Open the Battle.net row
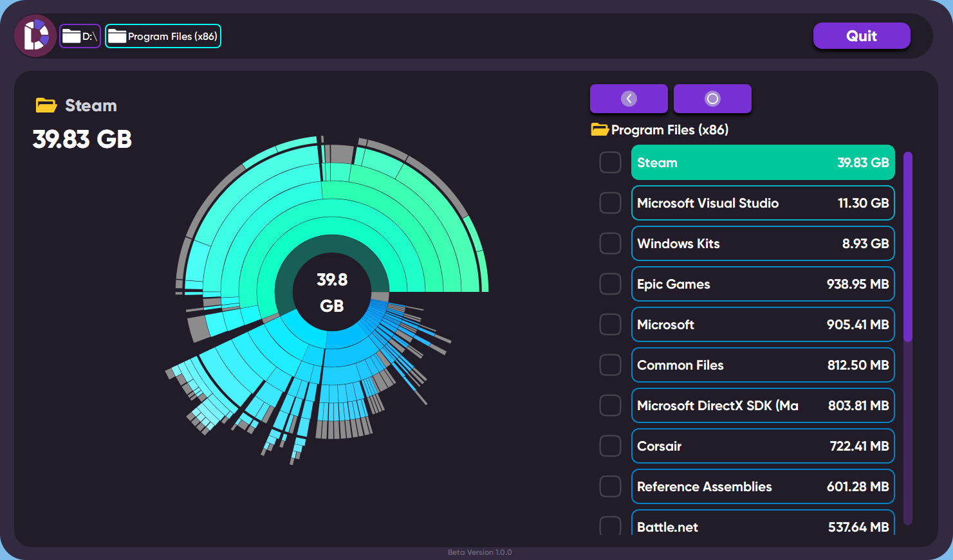The image size is (953, 560). tap(763, 523)
